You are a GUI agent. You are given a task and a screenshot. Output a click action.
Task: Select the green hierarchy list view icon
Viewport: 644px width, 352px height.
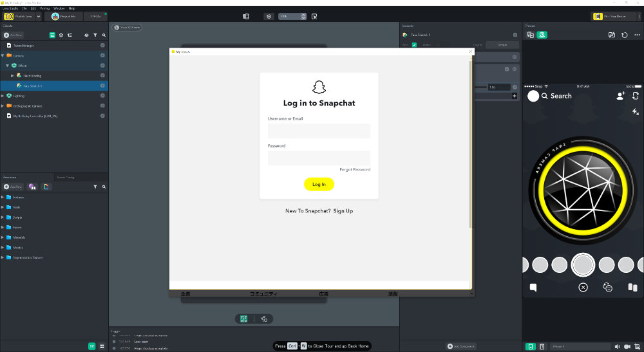pos(52,35)
